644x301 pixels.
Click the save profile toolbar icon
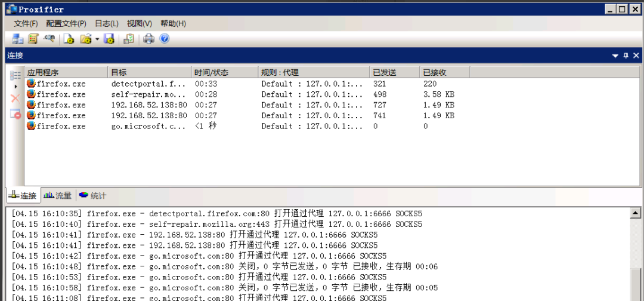point(109,39)
